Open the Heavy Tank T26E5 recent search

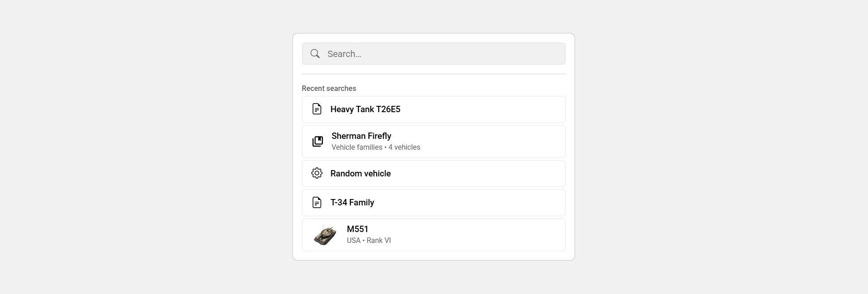click(x=365, y=109)
